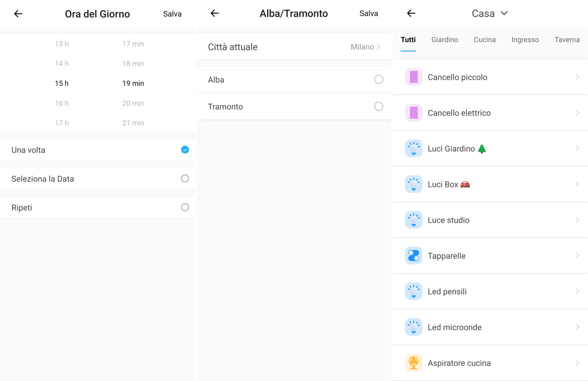
Task: Choose Alba radio button
Action: coord(379,80)
